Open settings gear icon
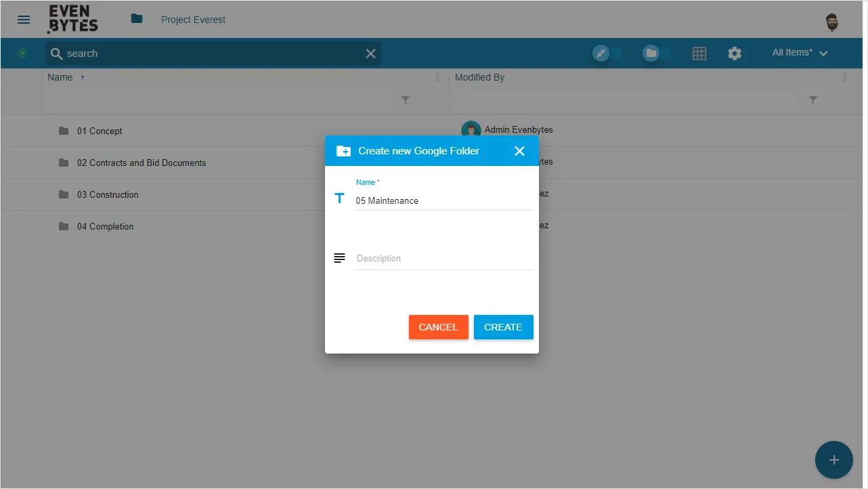 [x=735, y=54]
